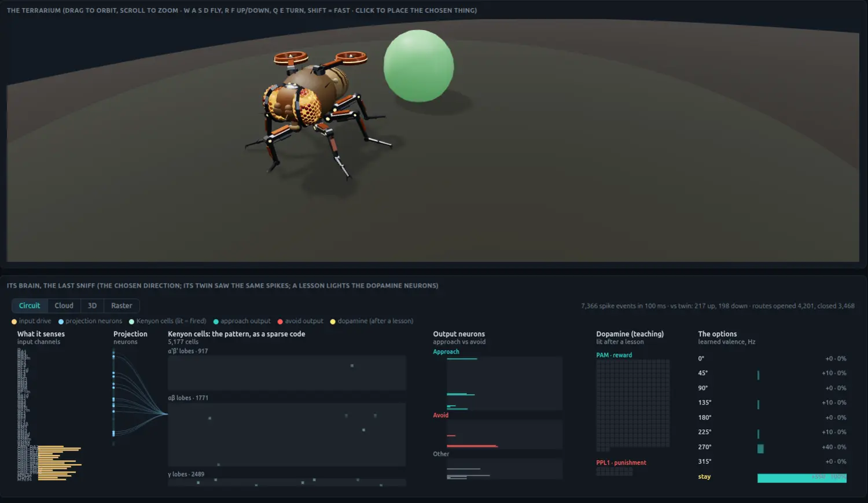Click the PPL1 punishment neuron row
This screenshot has width=868, height=503.
(x=615, y=472)
